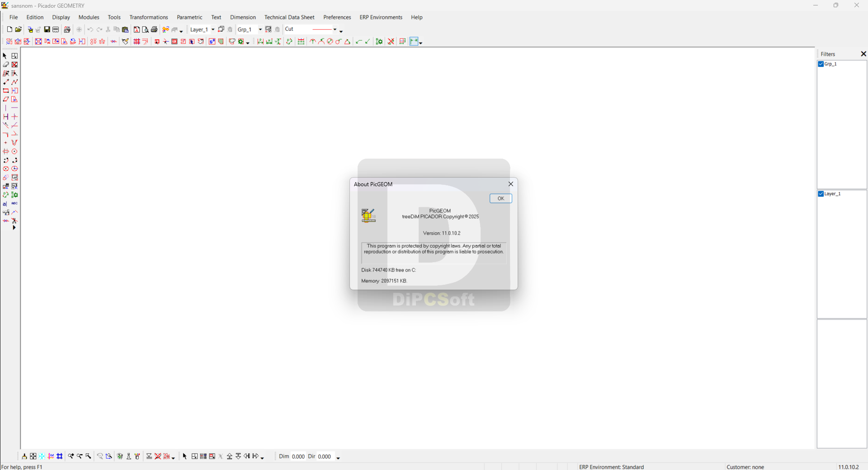
Task: Click 'Version: 11.0.10.2' text in dialog
Action: pos(442,233)
